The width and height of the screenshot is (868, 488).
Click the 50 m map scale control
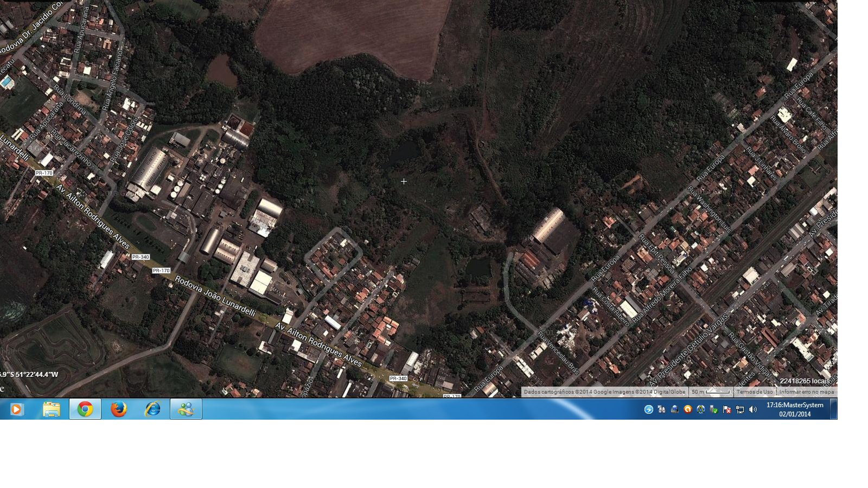coord(711,392)
